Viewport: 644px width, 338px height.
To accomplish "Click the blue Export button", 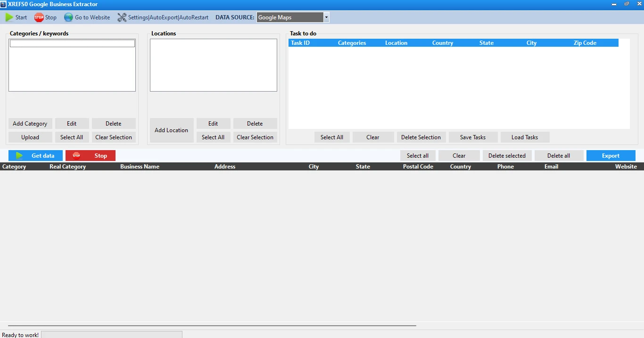I will click(x=611, y=156).
